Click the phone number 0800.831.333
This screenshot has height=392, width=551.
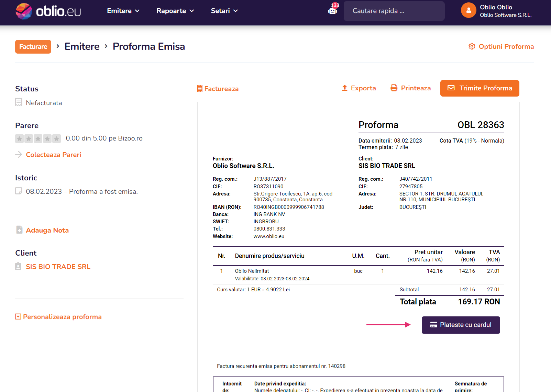(x=269, y=229)
